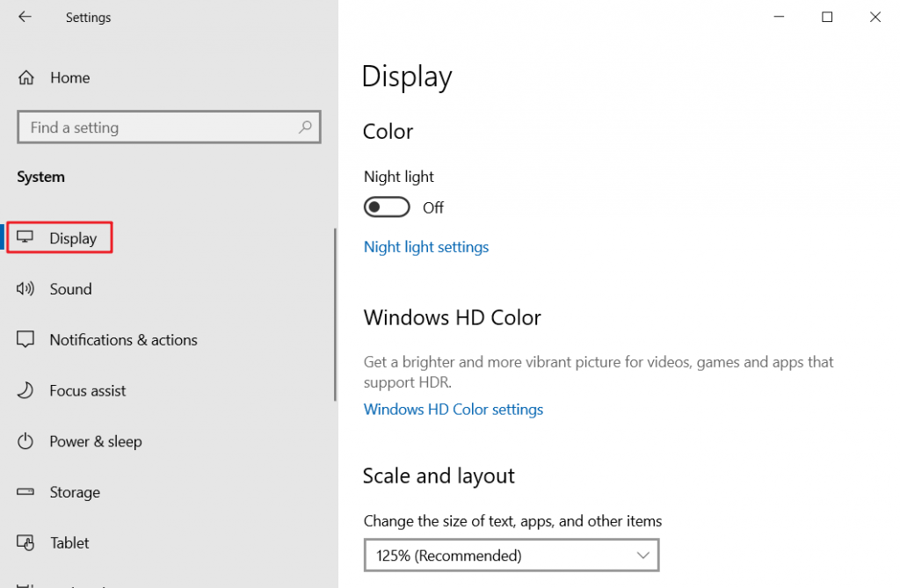This screenshot has height=588, width=900.
Task: Open Night light settings
Action: (426, 247)
